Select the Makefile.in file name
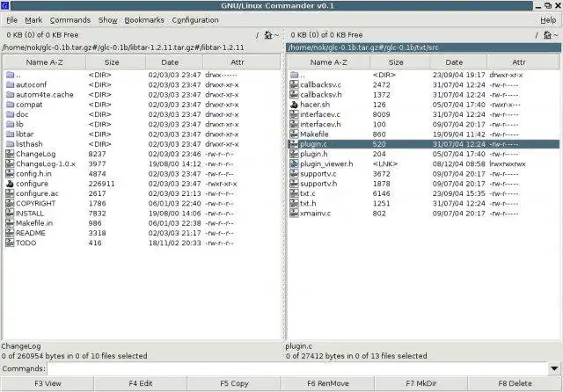Screen dimensions: 563x392 34,223
